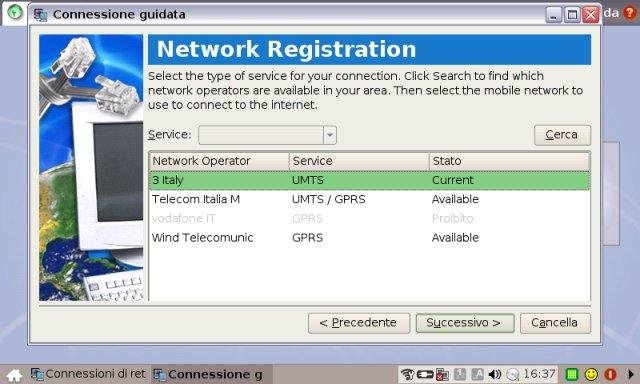Switch to the Connessioni di ret taskbar window

(89, 374)
